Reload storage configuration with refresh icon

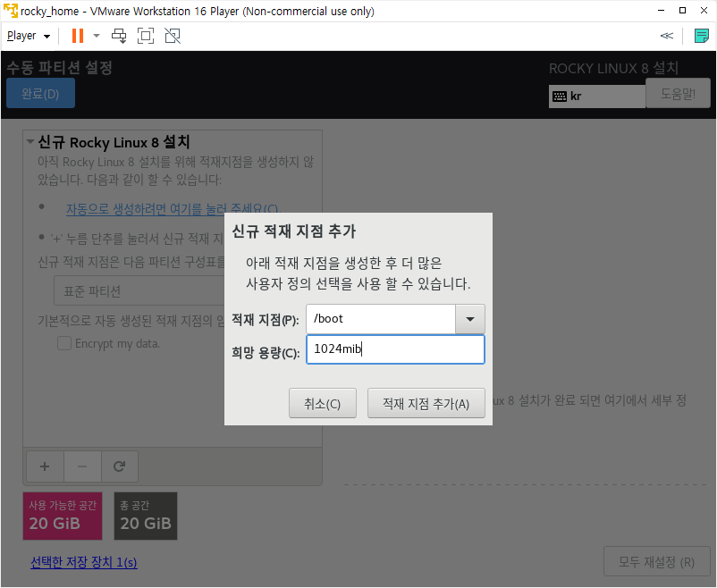[x=119, y=466]
